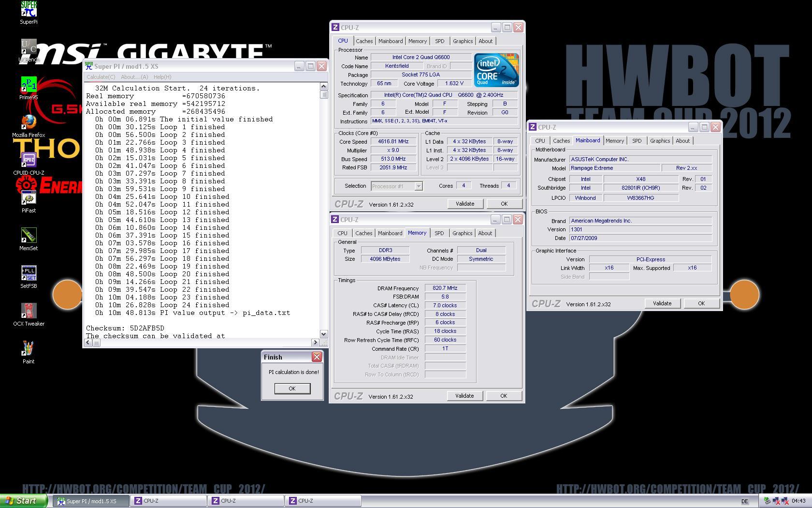Click the CPU-Z CPU window title icon
The width and height of the screenshot is (812, 508).
pos(335,28)
